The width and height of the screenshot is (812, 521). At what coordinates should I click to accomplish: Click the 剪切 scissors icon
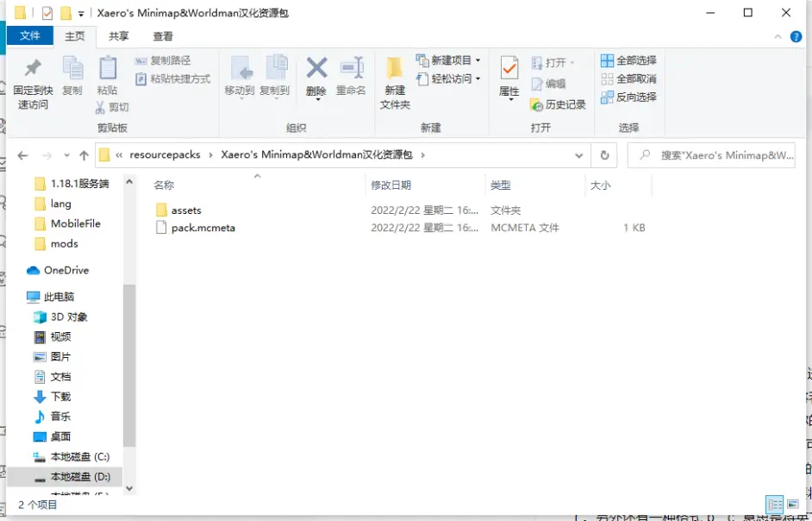(101, 107)
